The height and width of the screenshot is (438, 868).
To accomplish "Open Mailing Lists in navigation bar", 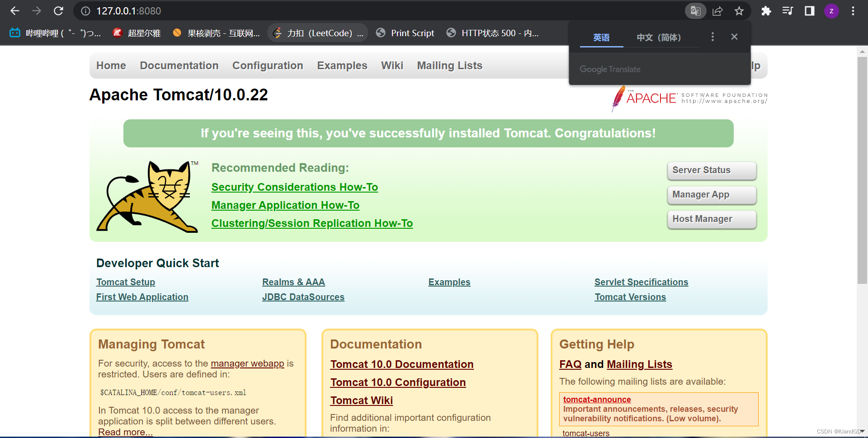I will 450,66.
